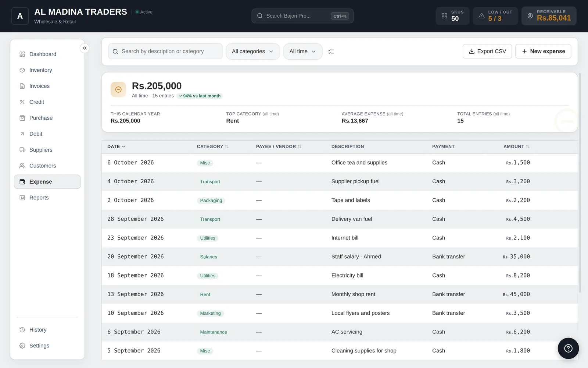Create a New expense
The width and height of the screenshot is (588, 368).
[543, 52]
